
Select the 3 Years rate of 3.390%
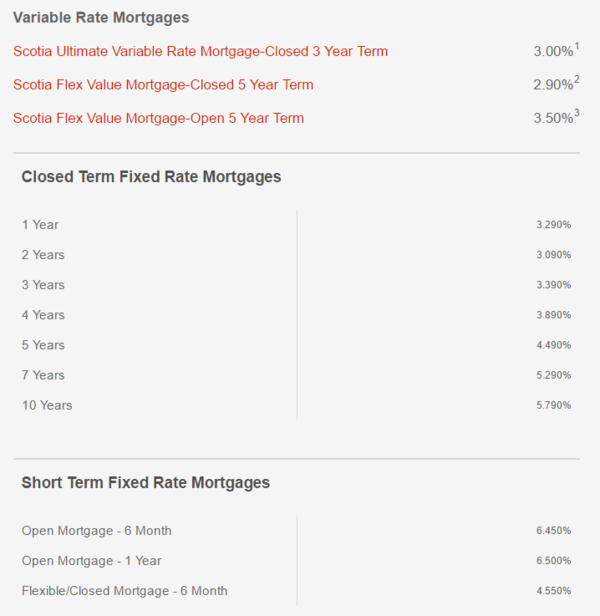(554, 285)
